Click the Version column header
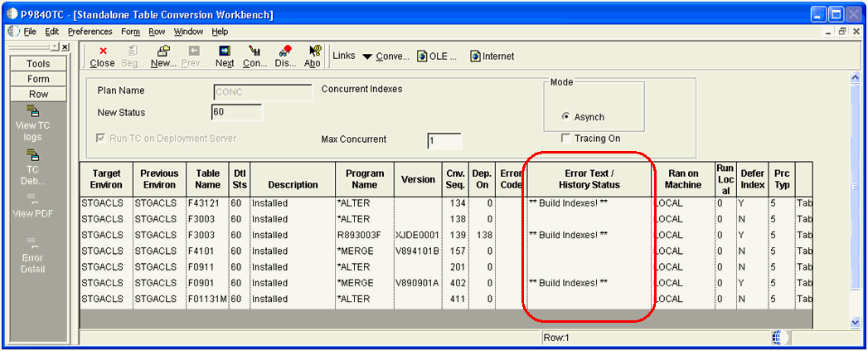The height and width of the screenshot is (351, 868). 418,179
